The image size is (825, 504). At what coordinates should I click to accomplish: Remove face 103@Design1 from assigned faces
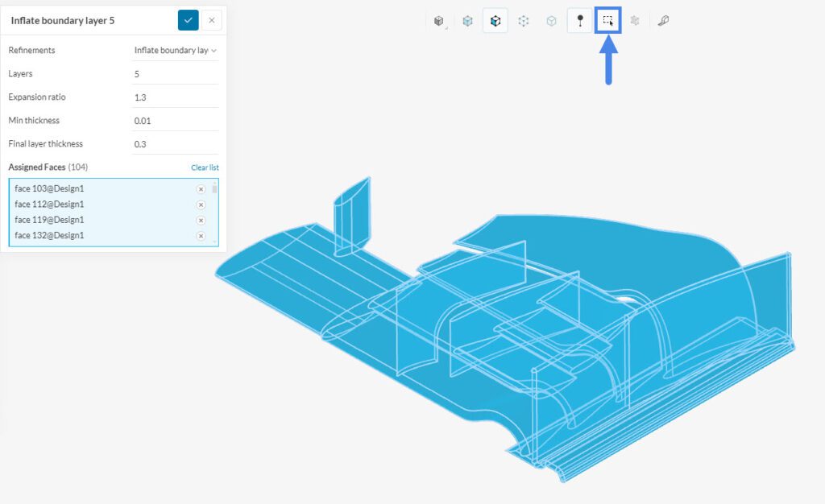click(x=200, y=188)
